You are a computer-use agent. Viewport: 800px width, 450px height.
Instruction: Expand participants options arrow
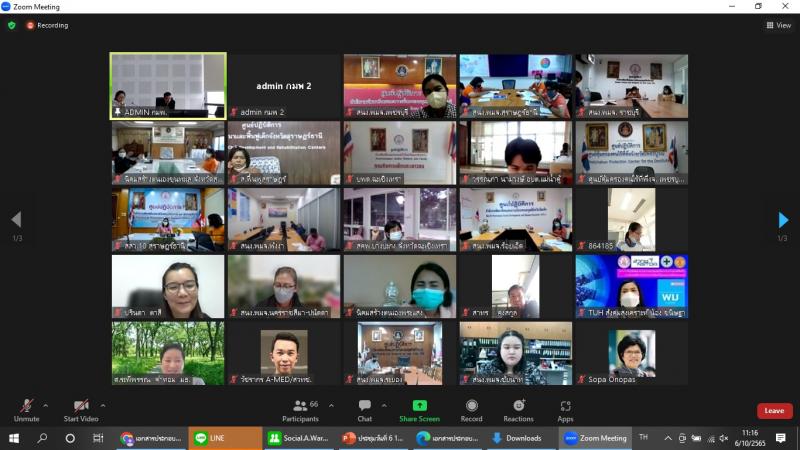(331, 406)
